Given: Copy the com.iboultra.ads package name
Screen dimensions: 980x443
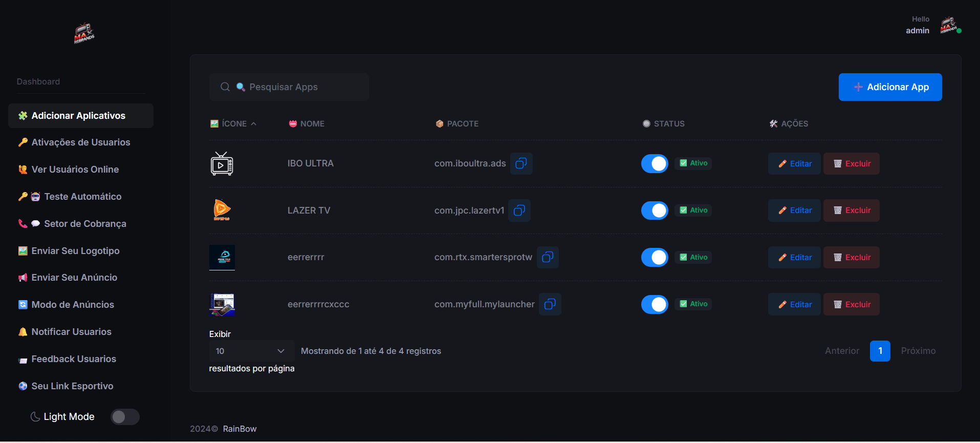Looking at the screenshot, I should pos(521,163).
